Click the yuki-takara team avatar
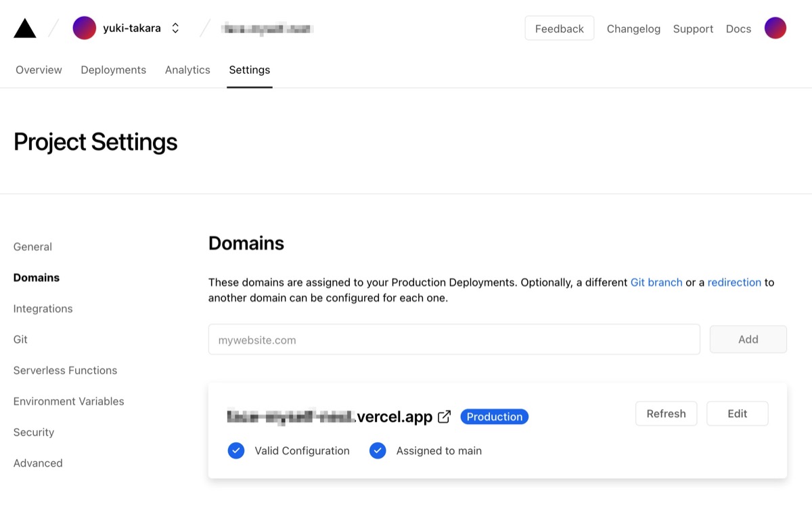The image size is (812, 518). pos(85,28)
